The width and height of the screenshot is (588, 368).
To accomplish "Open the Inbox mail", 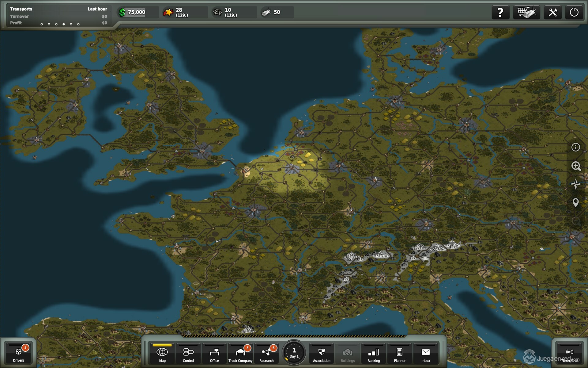I will (426, 354).
